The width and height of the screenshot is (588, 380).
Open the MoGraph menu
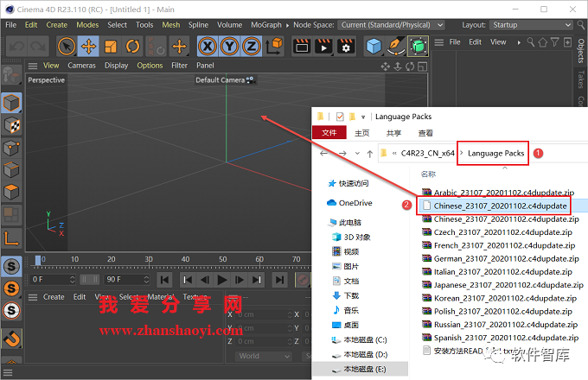click(266, 25)
